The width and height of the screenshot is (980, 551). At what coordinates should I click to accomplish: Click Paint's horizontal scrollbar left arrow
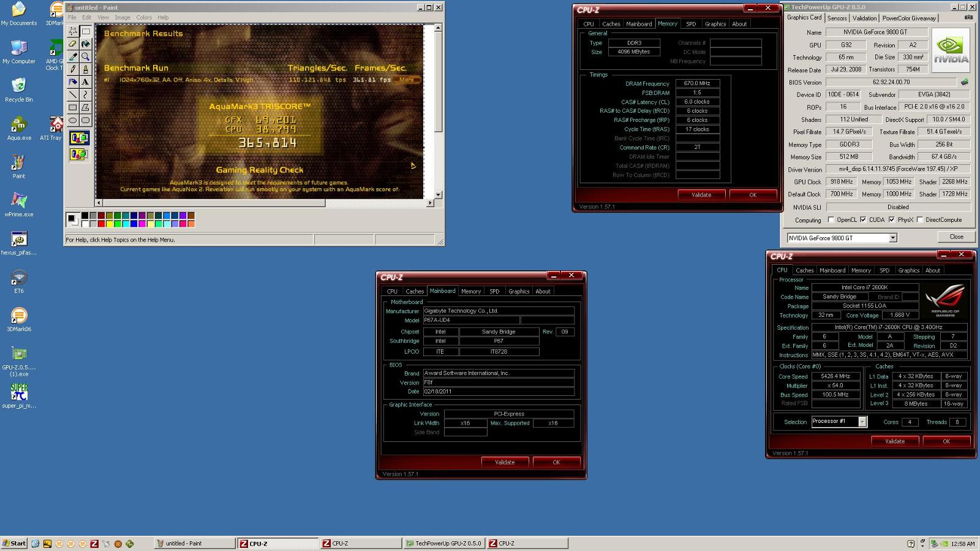99,203
